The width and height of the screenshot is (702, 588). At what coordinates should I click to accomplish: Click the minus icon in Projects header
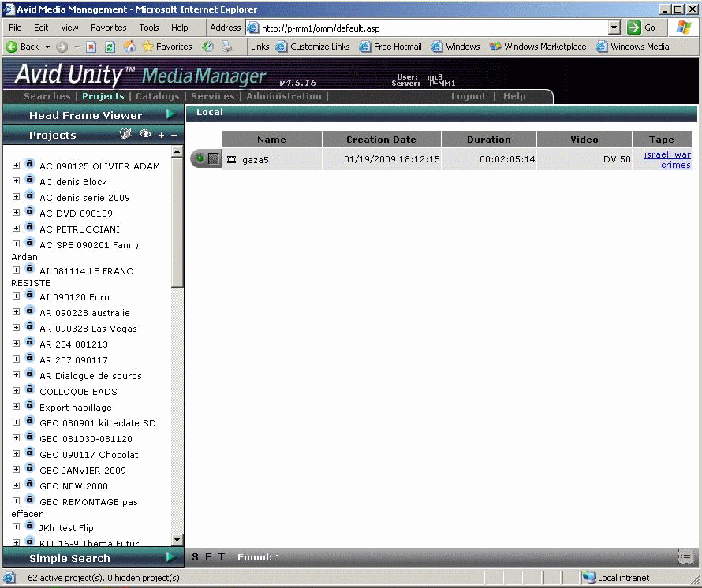(x=174, y=135)
